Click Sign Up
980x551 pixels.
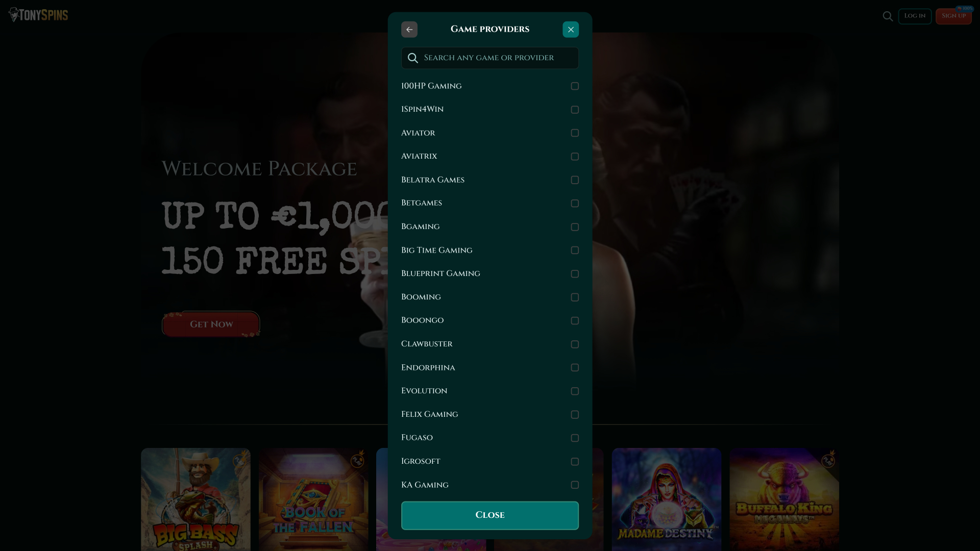click(x=953, y=16)
